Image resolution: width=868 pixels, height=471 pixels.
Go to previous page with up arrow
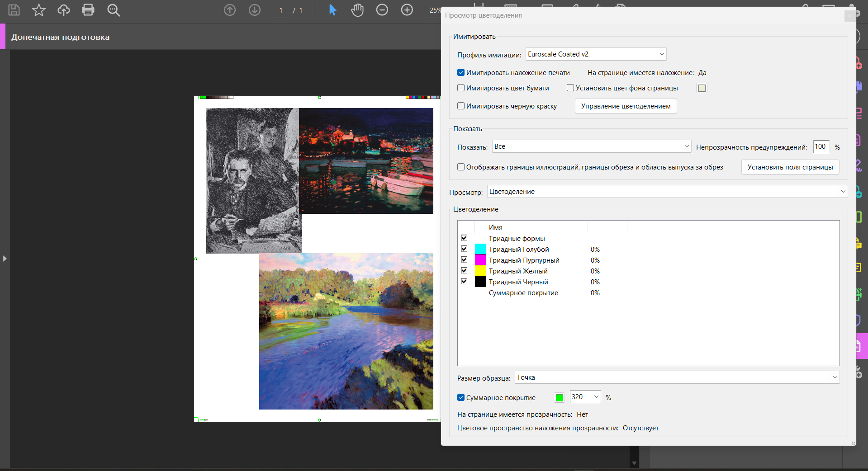(230, 10)
